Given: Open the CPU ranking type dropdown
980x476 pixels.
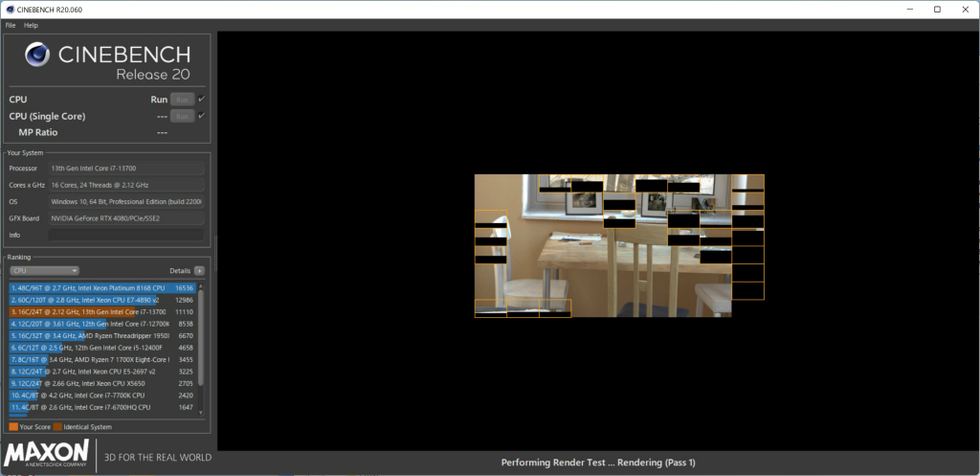Looking at the screenshot, I should pos(44,271).
